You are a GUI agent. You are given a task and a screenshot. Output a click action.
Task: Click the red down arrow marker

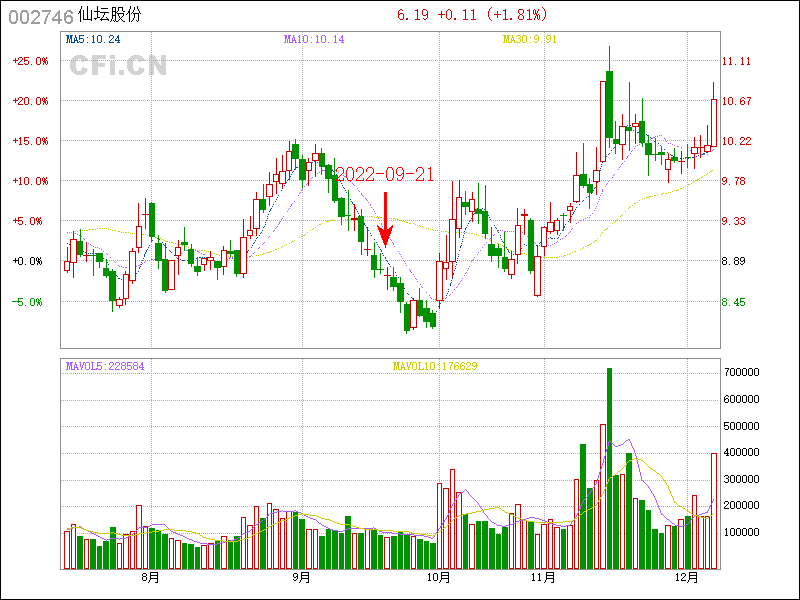click(386, 220)
